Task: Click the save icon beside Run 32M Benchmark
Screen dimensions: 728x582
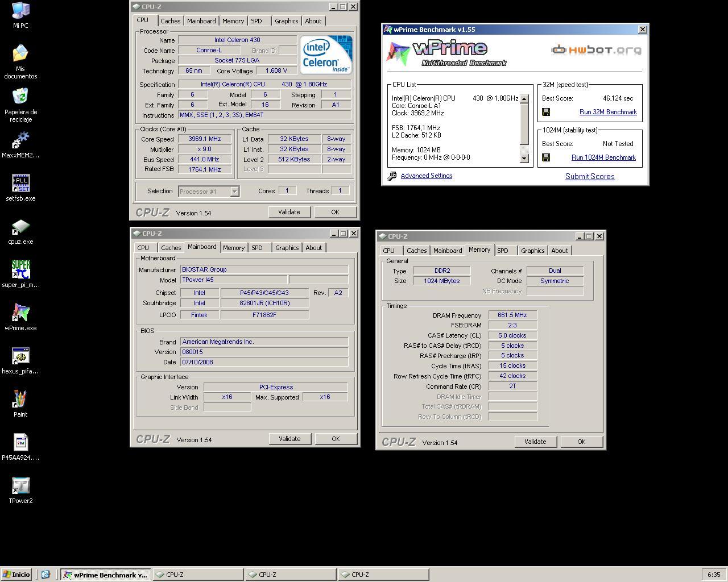Action: tap(546, 112)
